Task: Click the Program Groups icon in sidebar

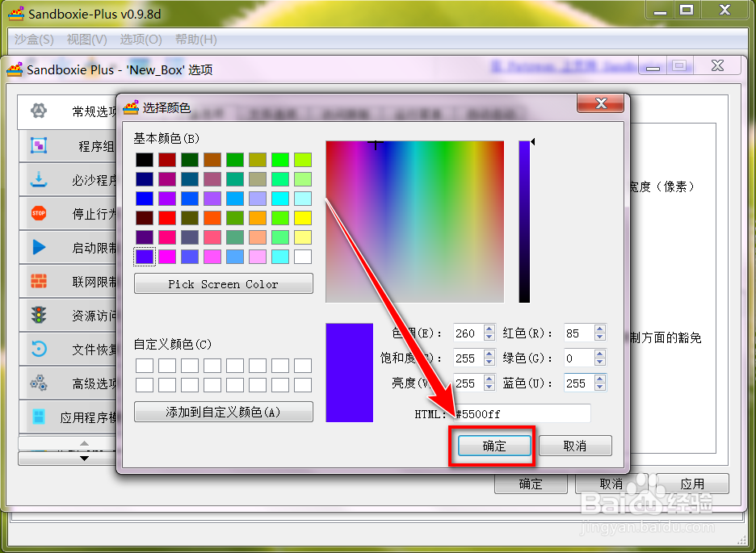Action: click(x=39, y=145)
